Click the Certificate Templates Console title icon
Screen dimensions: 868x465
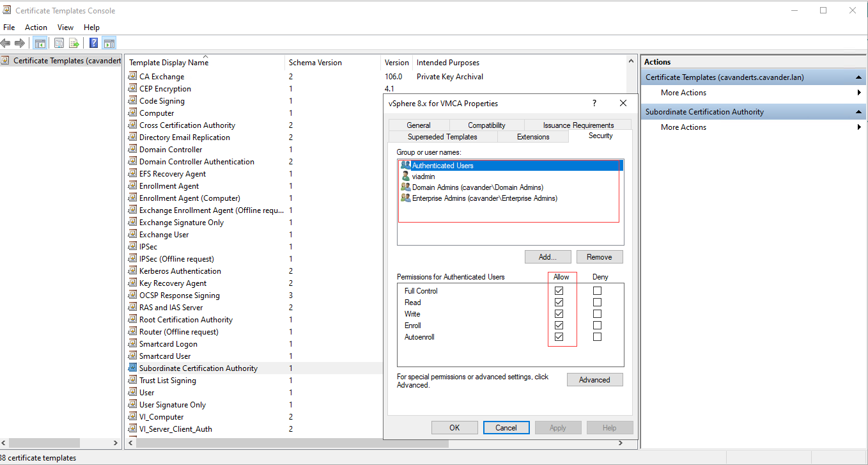click(7, 10)
